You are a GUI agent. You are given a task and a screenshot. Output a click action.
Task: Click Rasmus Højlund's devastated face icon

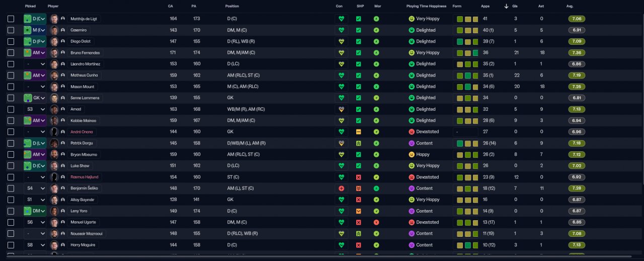tap(412, 177)
